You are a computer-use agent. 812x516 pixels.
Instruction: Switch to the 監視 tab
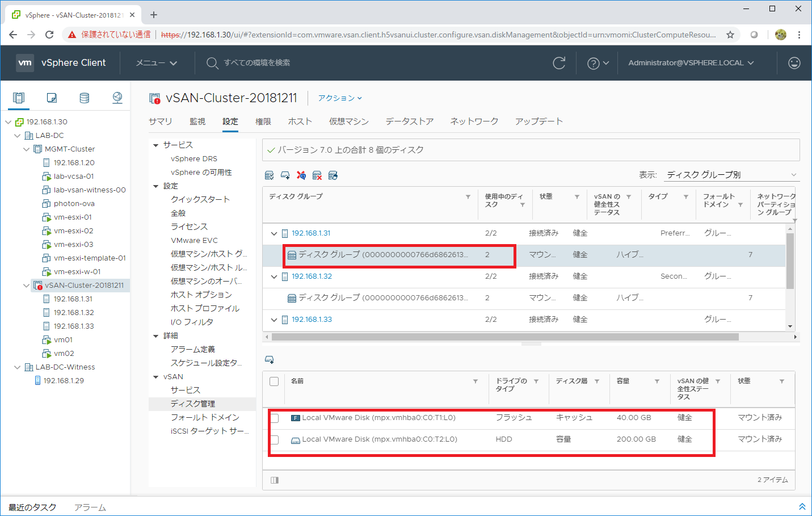tap(197, 121)
